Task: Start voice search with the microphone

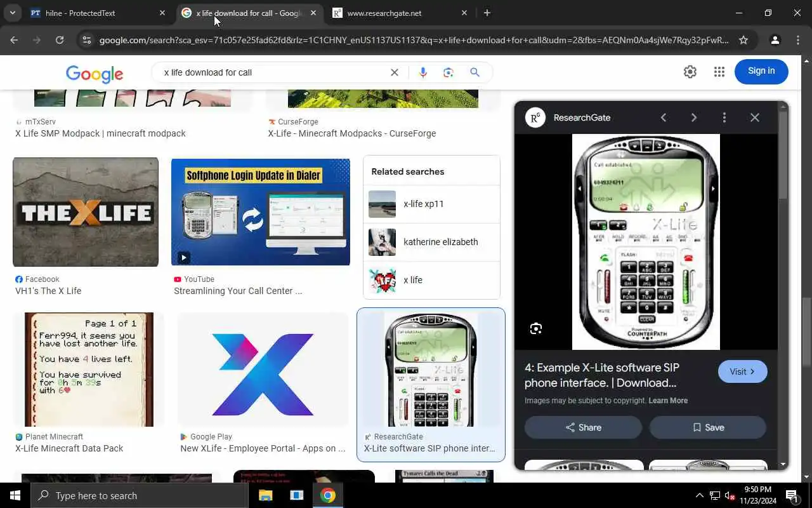Action: pyautogui.click(x=423, y=72)
